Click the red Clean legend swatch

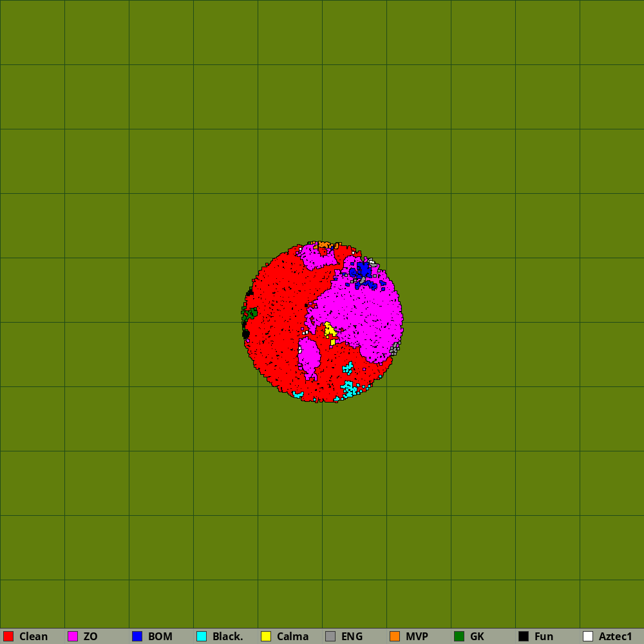pos(8,636)
